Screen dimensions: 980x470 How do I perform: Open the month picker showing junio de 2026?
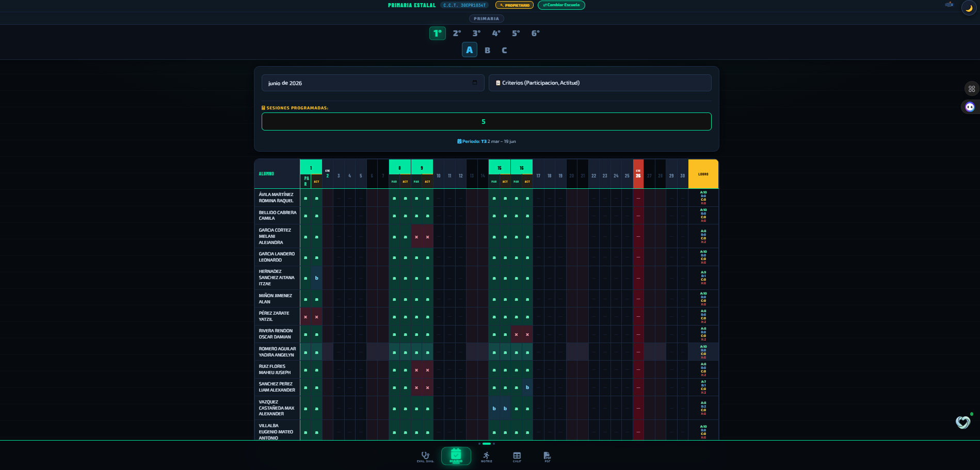point(373,83)
